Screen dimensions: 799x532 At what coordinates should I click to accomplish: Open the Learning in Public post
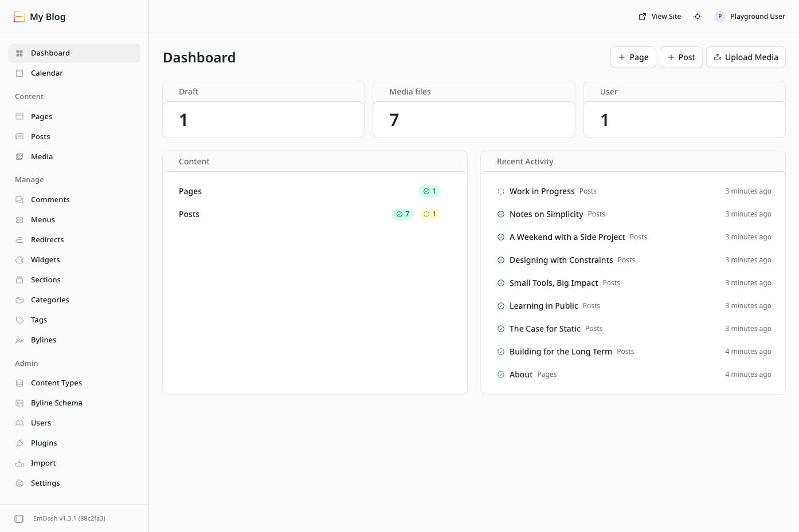(543, 306)
